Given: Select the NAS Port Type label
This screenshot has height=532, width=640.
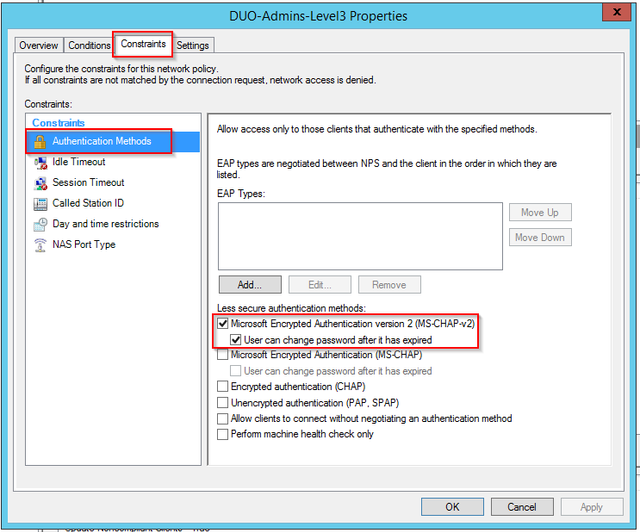Looking at the screenshot, I should [x=84, y=245].
